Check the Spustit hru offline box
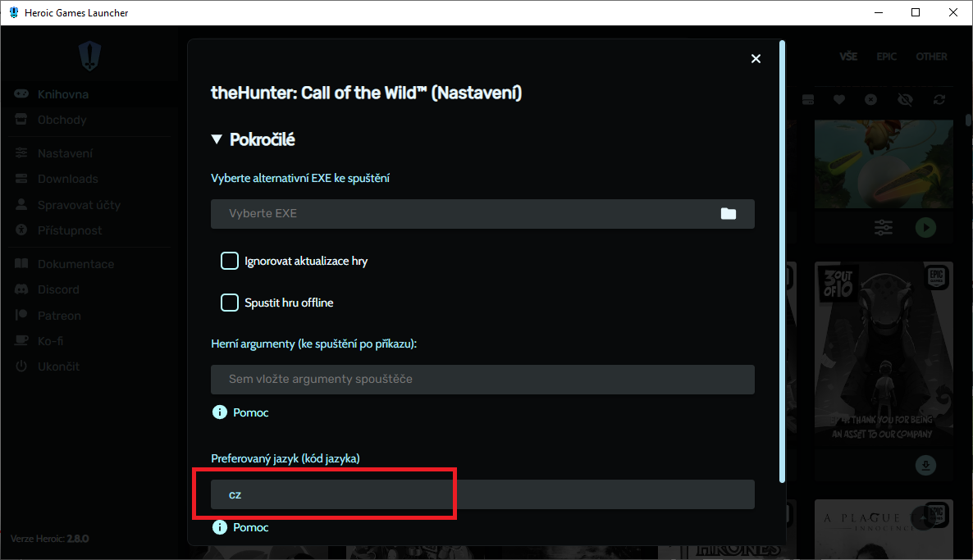Image resolution: width=973 pixels, height=560 pixels. tap(230, 303)
